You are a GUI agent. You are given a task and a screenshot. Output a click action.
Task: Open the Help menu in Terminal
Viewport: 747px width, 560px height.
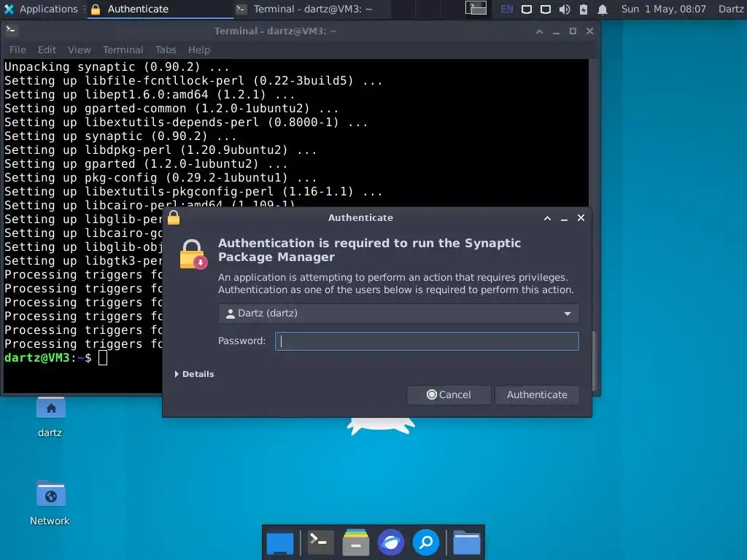click(198, 50)
